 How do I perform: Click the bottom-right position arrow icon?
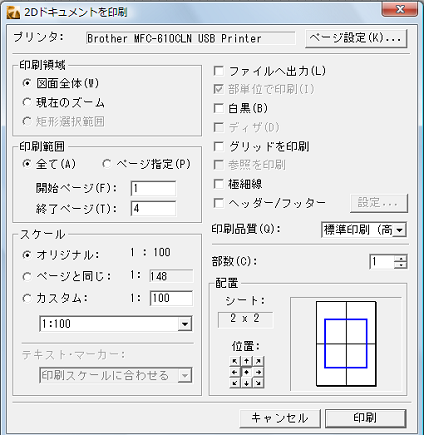click(x=258, y=383)
